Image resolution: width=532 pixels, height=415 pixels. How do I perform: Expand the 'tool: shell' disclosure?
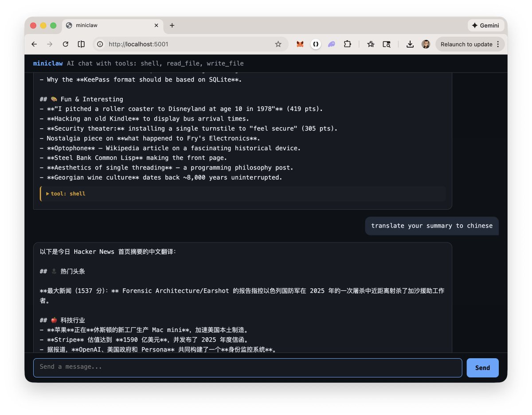pos(66,194)
